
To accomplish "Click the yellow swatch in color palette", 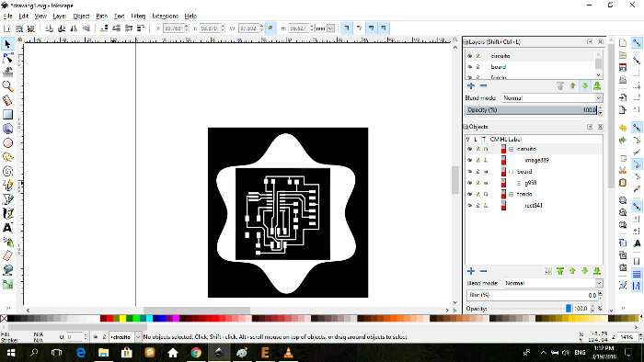I will point(122,319).
